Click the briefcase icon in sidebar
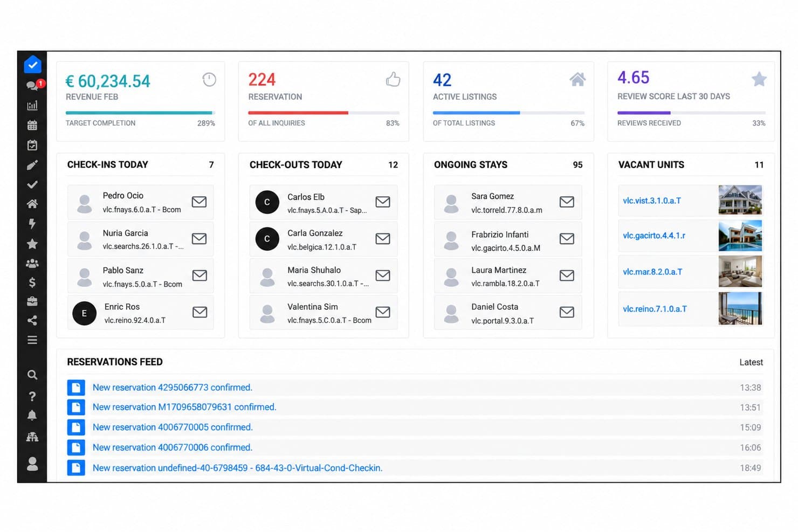 32,301
